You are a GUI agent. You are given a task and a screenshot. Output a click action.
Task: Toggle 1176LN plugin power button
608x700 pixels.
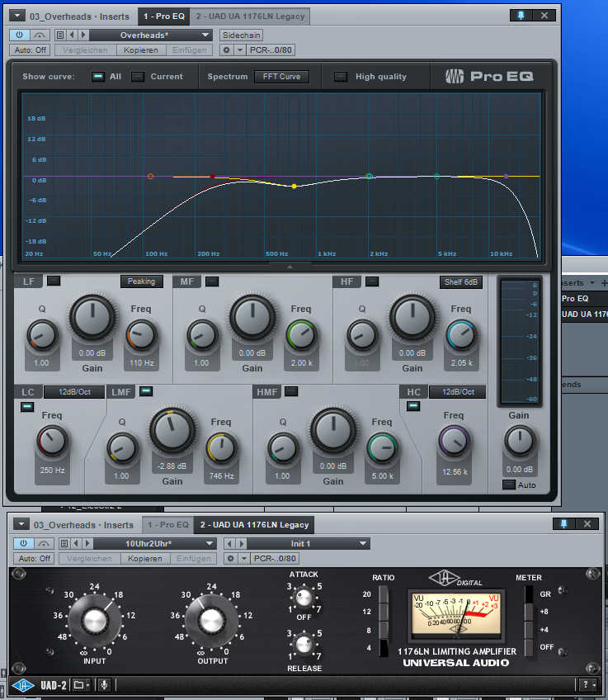[23, 543]
